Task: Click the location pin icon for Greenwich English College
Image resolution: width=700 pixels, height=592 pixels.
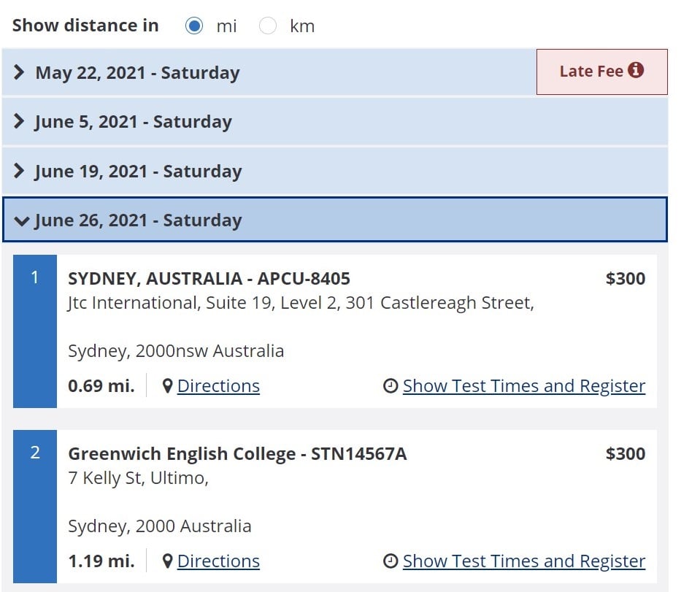Action: pyautogui.click(x=169, y=561)
